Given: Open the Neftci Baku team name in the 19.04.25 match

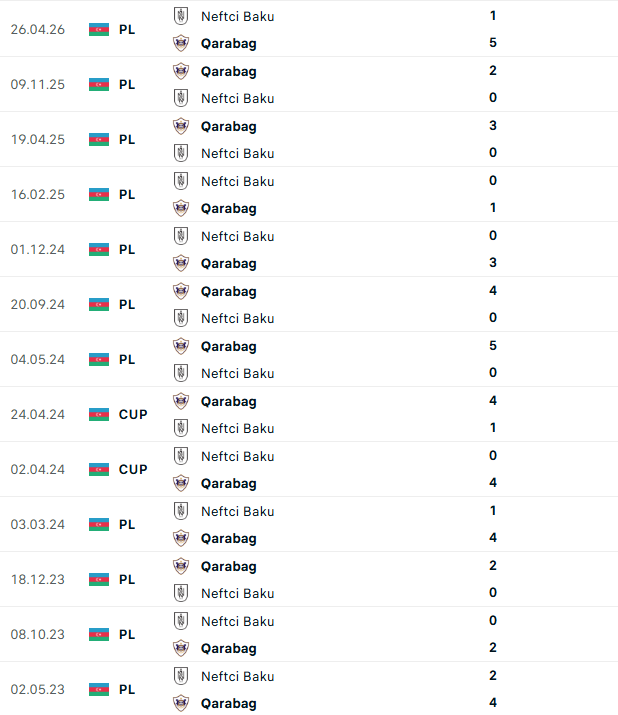Looking at the screenshot, I should point(237,153).
